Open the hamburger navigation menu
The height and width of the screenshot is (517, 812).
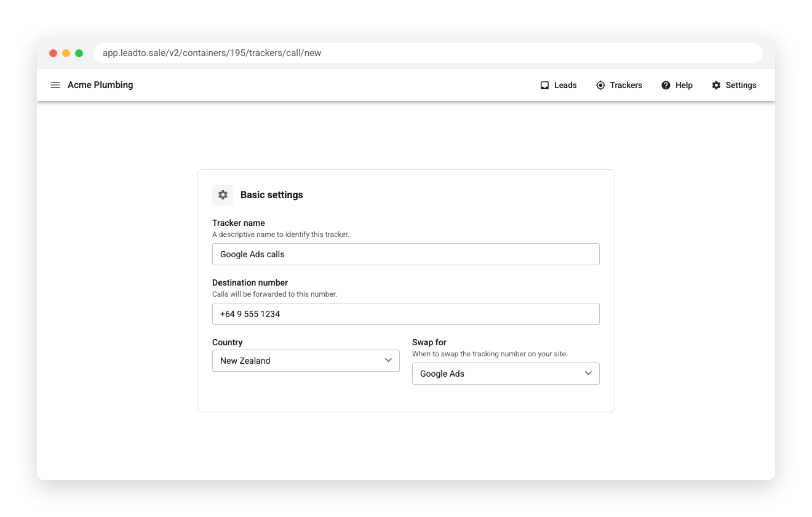pyautogui.click(x=55, y=85)
